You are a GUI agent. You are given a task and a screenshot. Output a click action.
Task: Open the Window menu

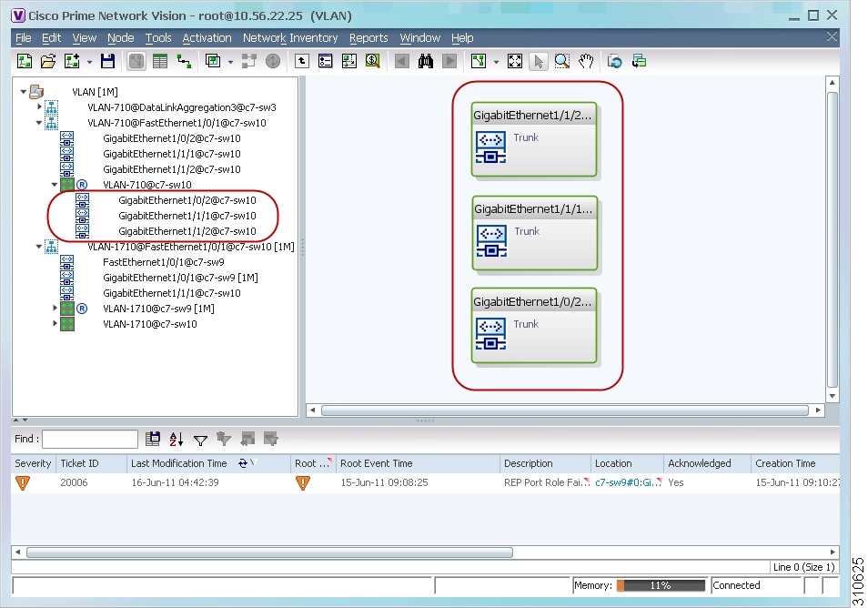[420, 37]
